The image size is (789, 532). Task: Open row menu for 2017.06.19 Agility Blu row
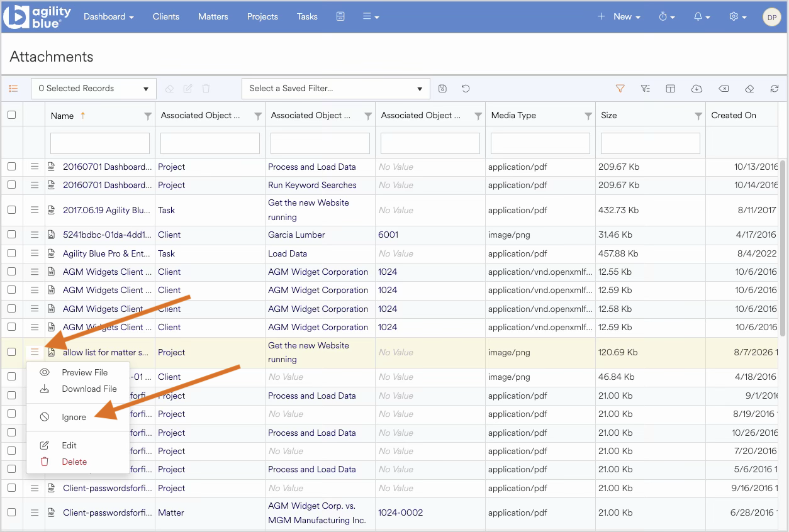tap(35, 210)
